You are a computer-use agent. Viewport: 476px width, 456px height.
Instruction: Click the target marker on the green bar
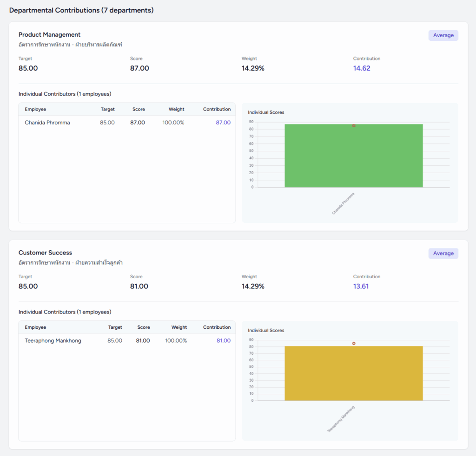[x=354, y=126]
